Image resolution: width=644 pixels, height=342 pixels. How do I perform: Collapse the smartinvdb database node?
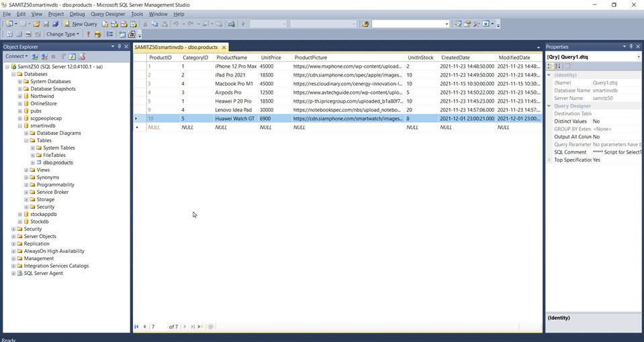click(19, 126)
